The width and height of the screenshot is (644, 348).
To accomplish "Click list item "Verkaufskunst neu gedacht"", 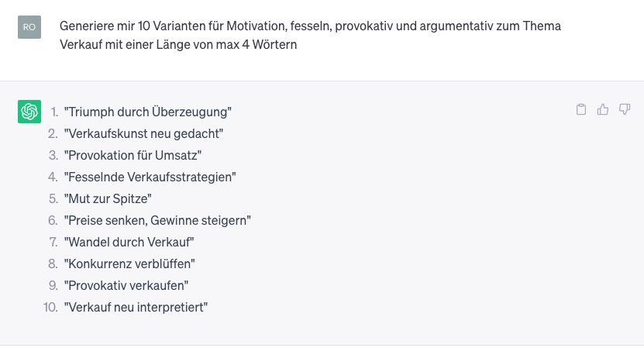I will tap(143, 133).
